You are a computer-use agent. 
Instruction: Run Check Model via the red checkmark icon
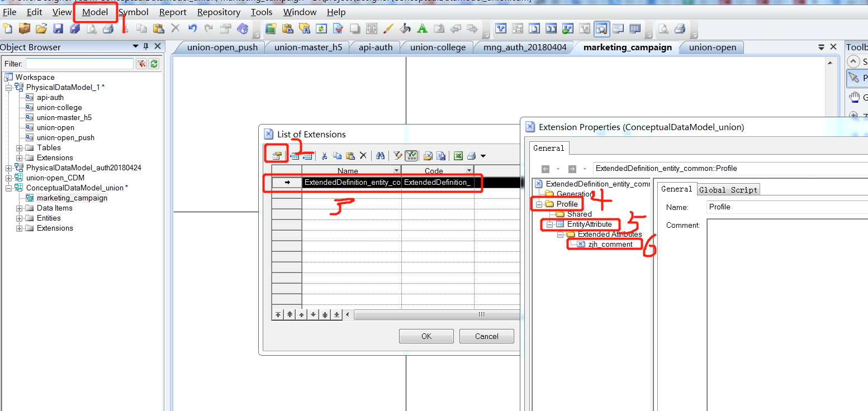[338, 28]
